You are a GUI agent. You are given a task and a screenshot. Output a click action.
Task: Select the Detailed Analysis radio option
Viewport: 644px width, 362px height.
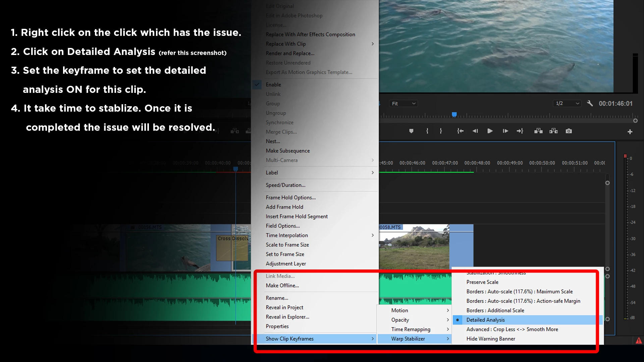485,320
